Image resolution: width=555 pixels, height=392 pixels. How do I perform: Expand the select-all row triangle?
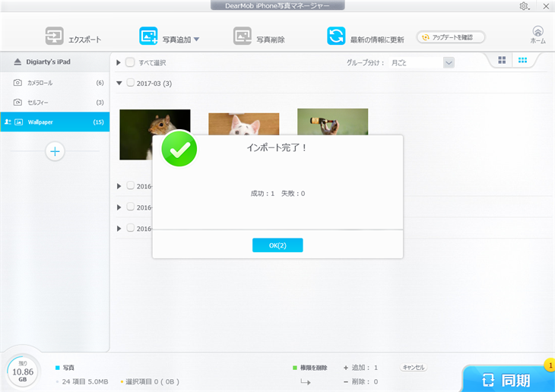[119, 62]
